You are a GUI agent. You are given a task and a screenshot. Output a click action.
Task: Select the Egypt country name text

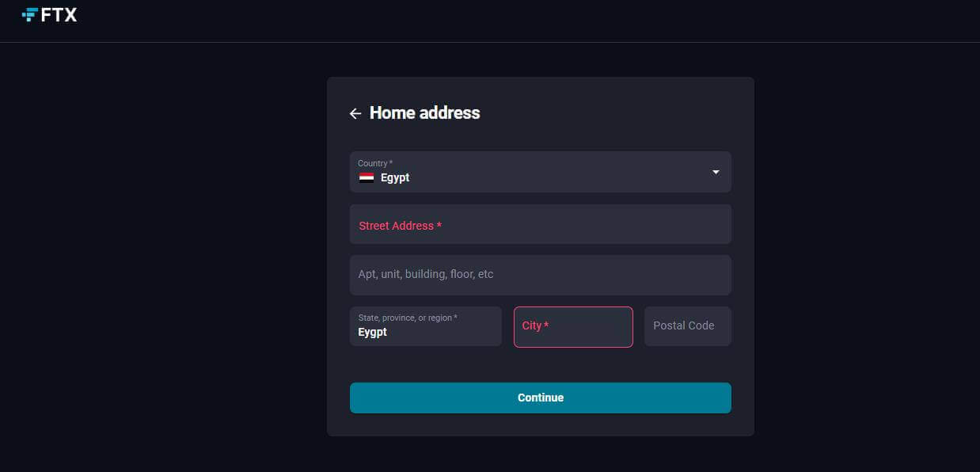395,177
